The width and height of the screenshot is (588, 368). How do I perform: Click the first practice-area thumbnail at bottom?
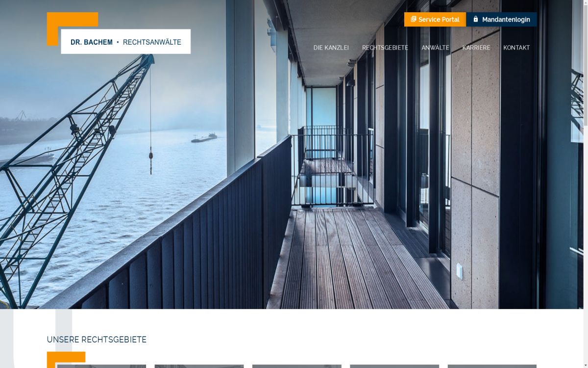tap(101, 366)
